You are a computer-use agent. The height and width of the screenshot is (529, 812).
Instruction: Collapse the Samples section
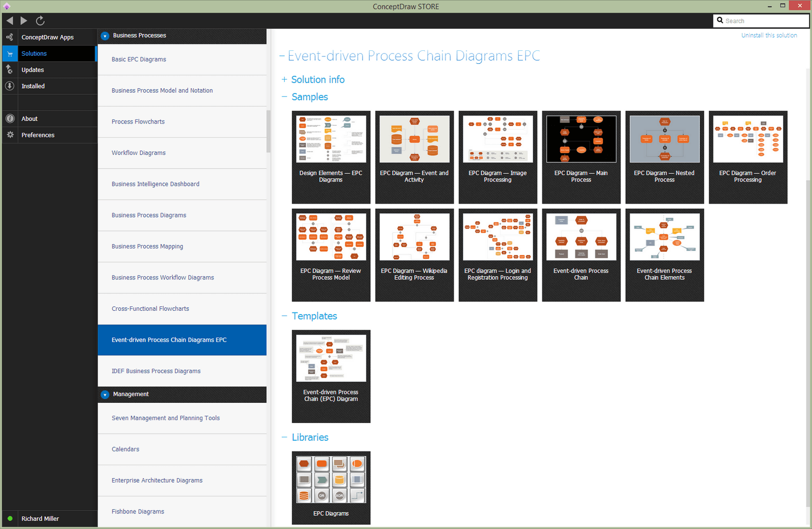pos(284,97)
